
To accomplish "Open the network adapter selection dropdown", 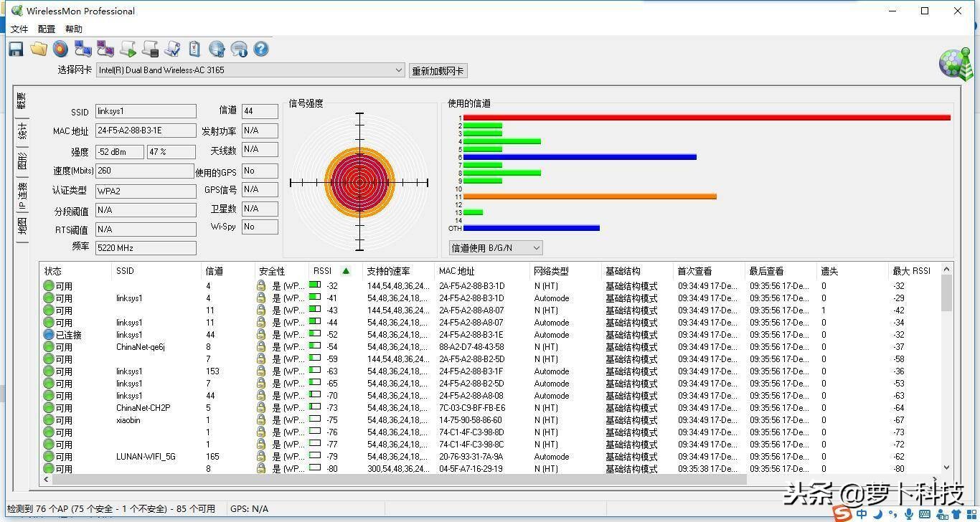I will [398, 70].
